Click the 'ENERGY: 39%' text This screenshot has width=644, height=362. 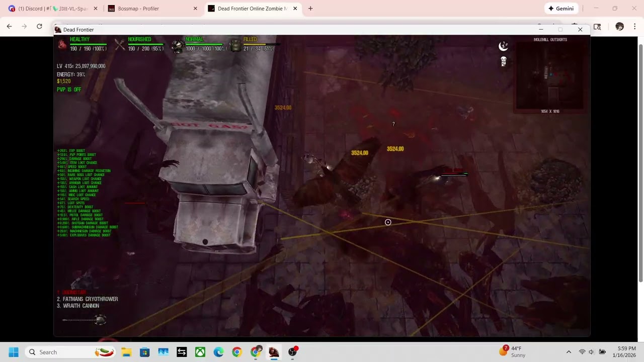[71, 74]
